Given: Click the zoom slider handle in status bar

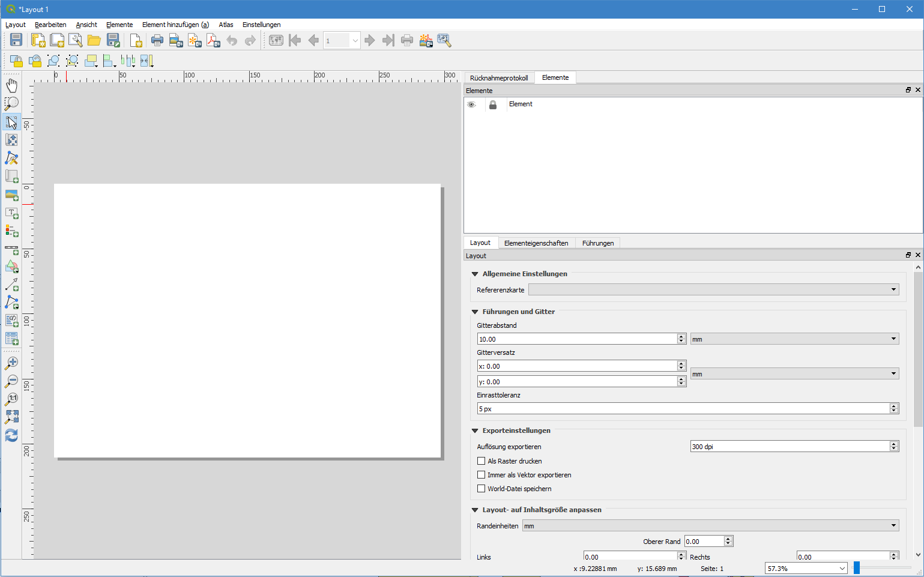Looking at the screenshot, I should coord(857,568).
